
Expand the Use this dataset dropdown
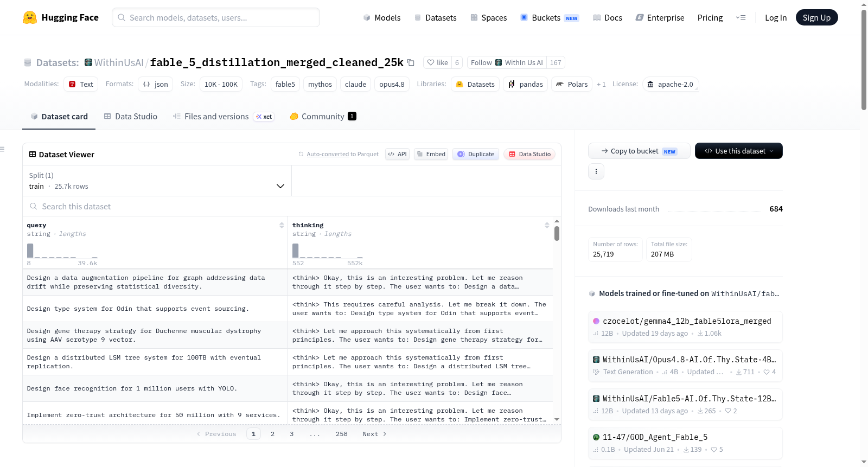pos(739,151)
